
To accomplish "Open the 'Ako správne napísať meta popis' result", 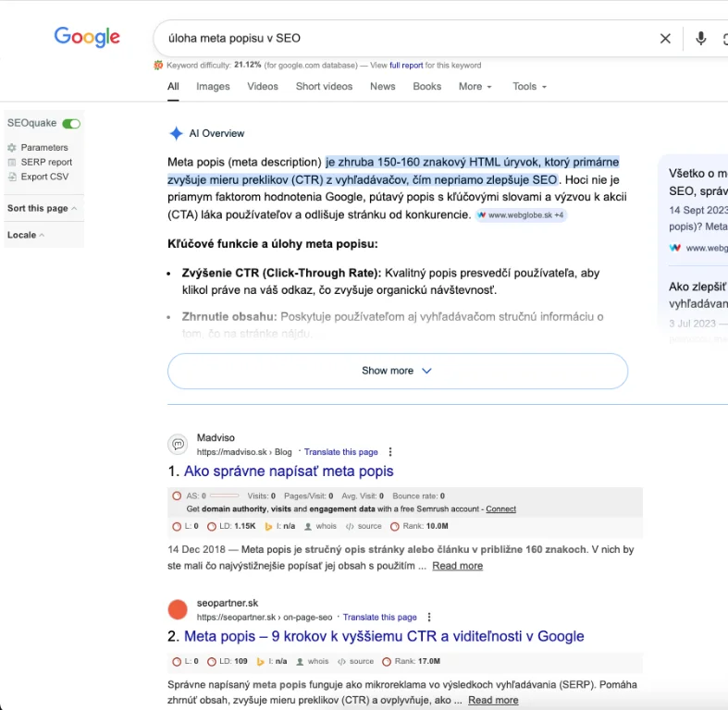I will tap(289, 471).
